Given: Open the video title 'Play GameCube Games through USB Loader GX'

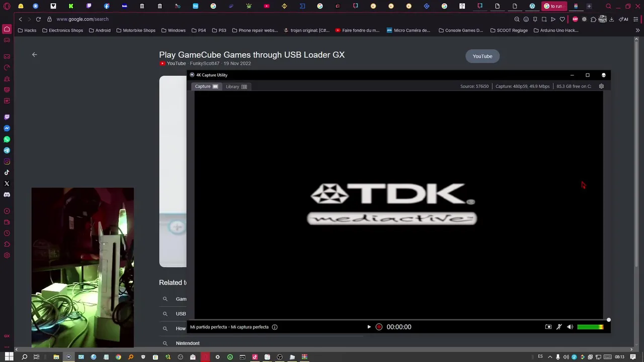Looking at the screenshot, I should [x=252, y=55].
